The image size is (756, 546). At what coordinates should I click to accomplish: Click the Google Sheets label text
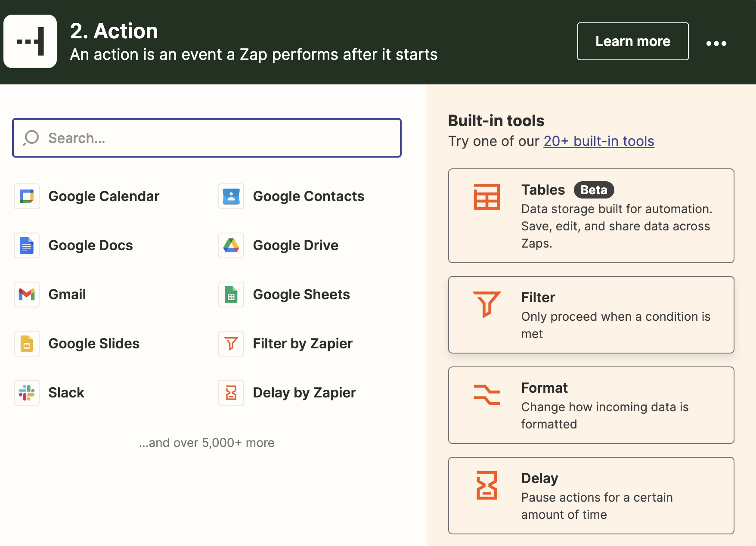coord(301,295)
